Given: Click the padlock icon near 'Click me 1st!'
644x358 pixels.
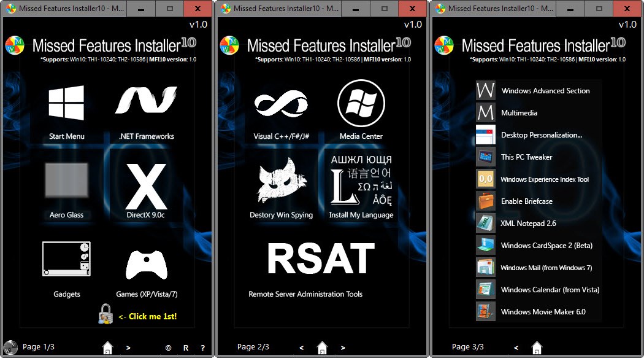Looking at the screenshot, I should [105, 314].
